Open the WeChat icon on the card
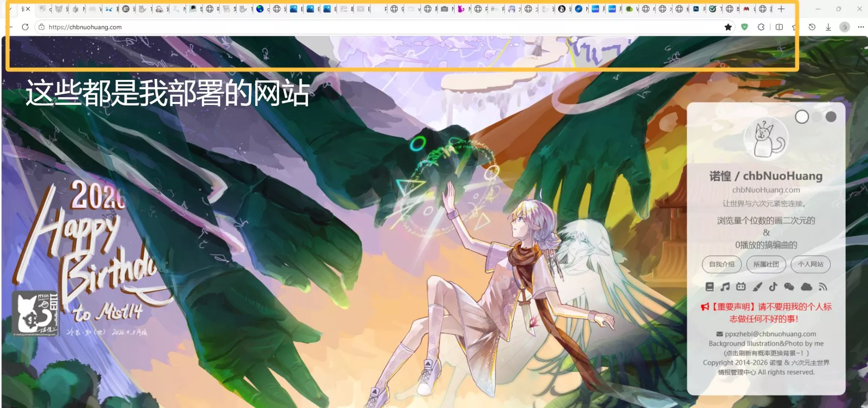Image resolution: width=868 pixels, height=408 pixels. (x=789, y=287)
